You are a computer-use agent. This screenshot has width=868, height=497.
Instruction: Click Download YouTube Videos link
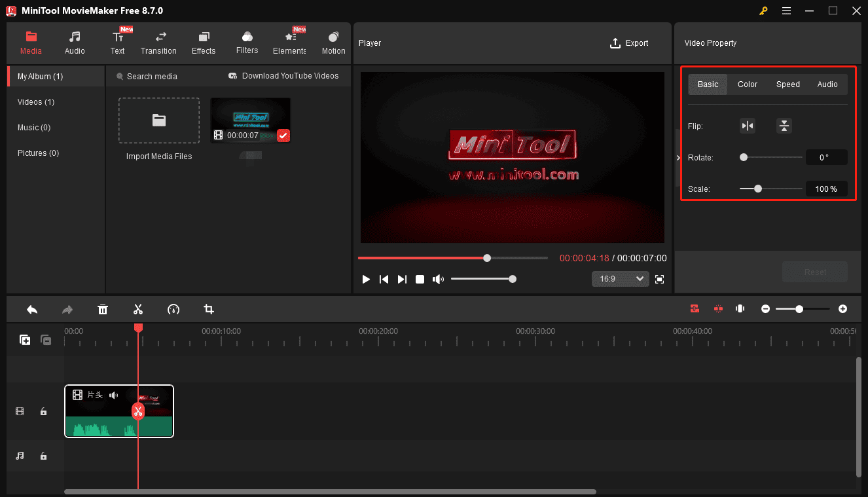tap(283, 76)
